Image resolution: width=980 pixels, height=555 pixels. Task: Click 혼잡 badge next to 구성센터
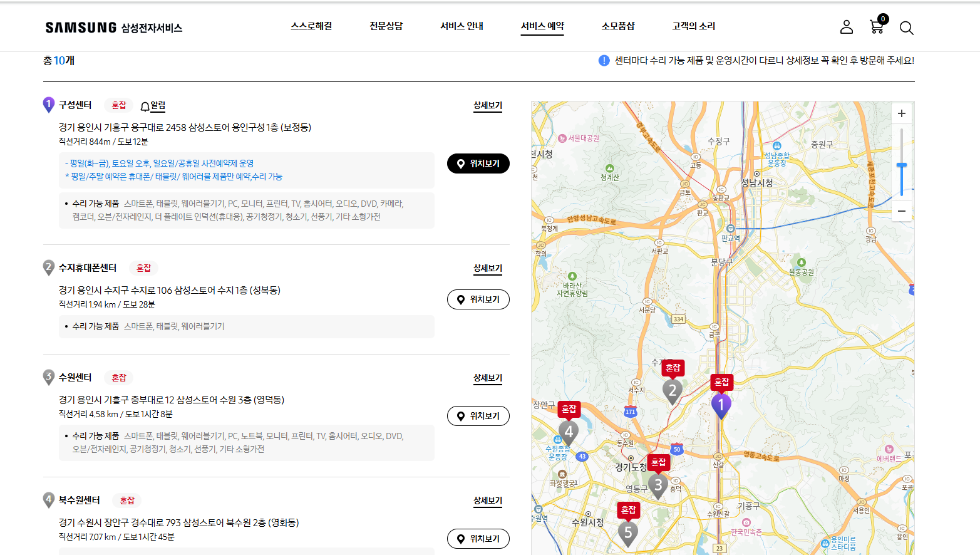point(119,105)
